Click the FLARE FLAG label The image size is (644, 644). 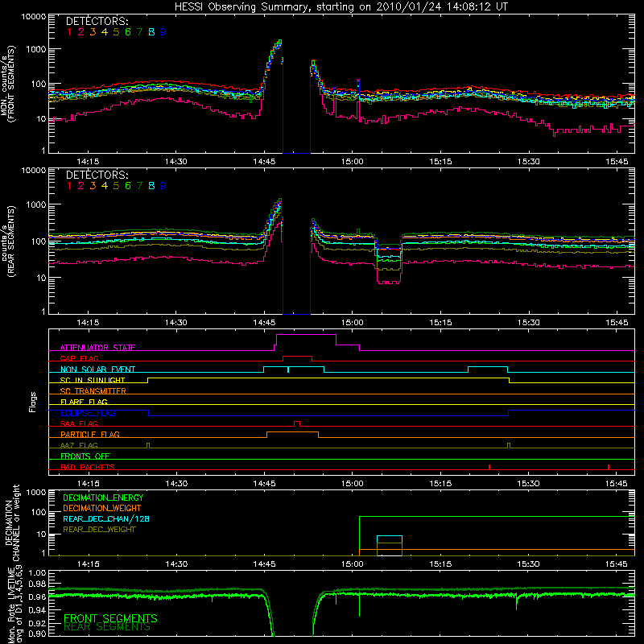click(x=84, y=402)
